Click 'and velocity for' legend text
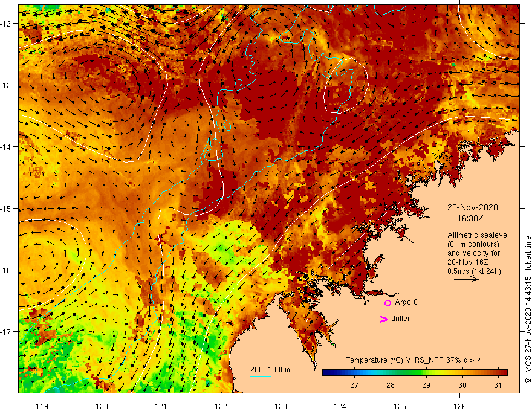This screenshot has width=532, height=411. click(x=473, y=253)
